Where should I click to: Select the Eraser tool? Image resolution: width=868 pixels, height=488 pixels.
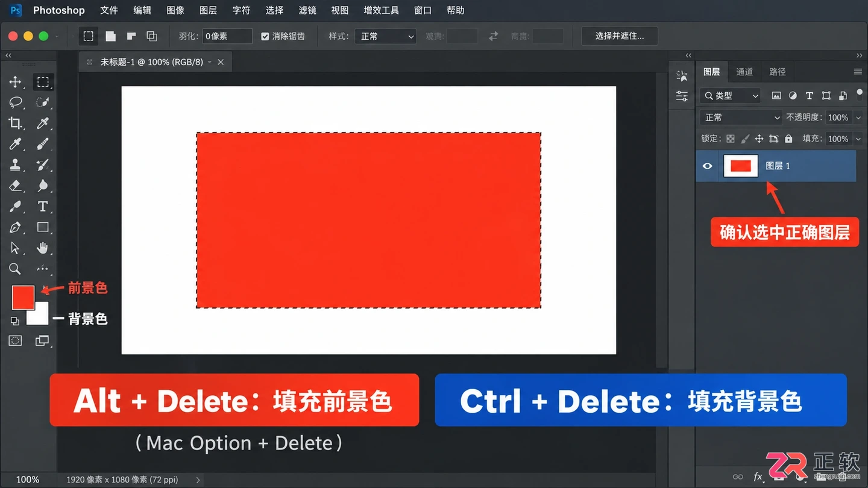point(15,186)
